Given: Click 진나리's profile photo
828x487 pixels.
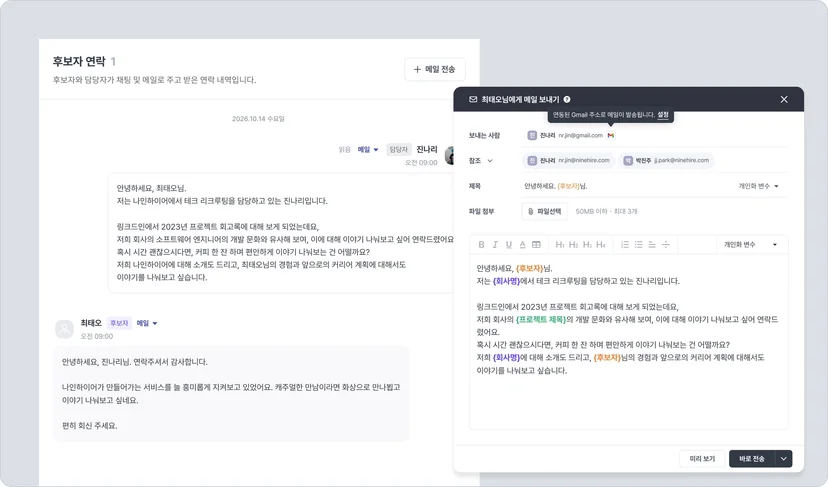Looking at the screenshot, I should point(450,155).
